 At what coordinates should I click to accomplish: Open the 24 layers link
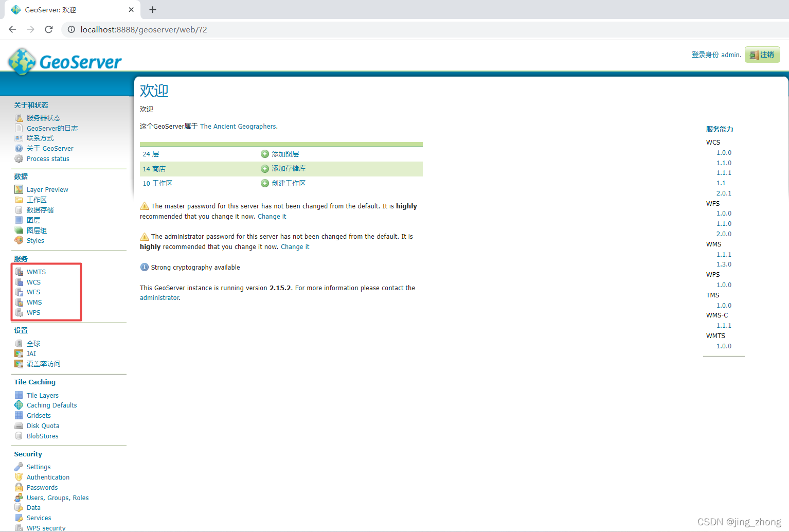click(151, 154)
